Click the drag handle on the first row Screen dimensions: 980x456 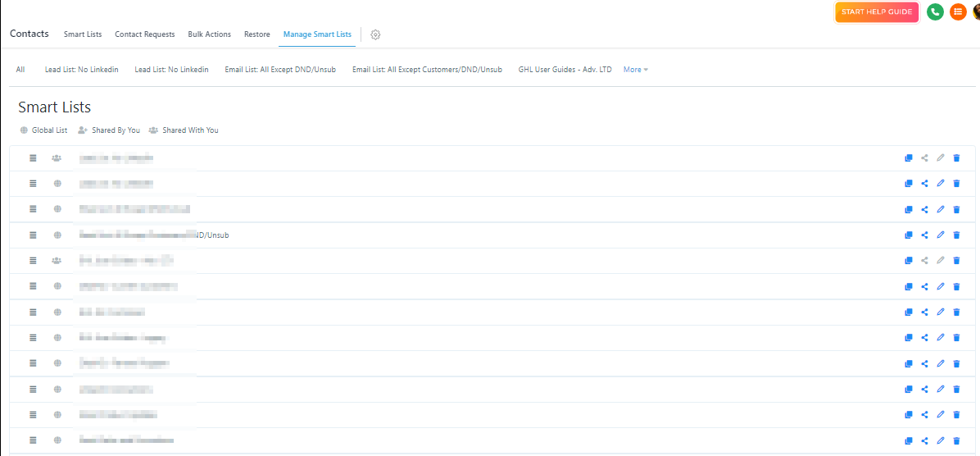point(33,158)
